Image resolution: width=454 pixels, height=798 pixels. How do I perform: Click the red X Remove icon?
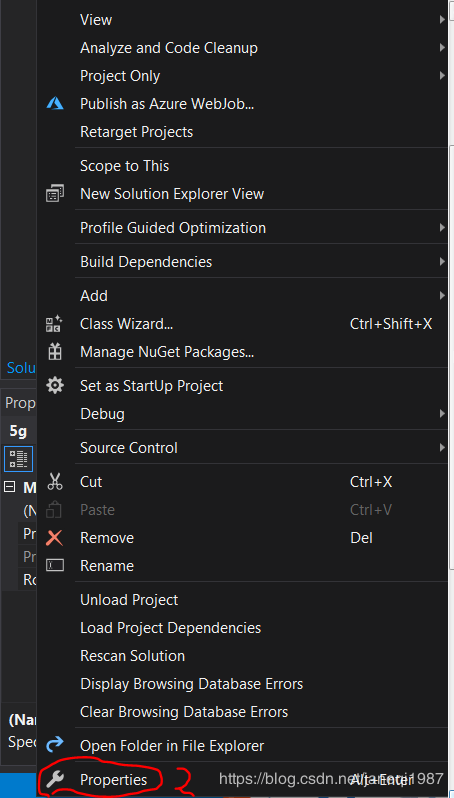pos(54,537)
